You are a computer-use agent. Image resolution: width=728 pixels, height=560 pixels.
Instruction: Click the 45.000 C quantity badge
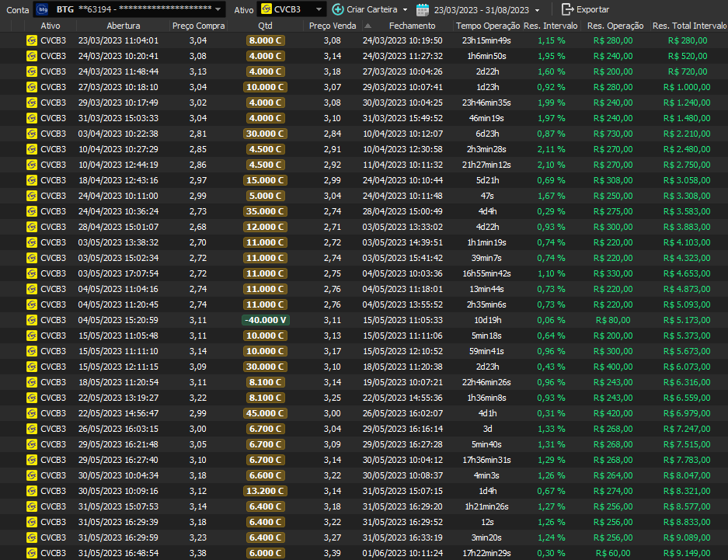point(266,413)
